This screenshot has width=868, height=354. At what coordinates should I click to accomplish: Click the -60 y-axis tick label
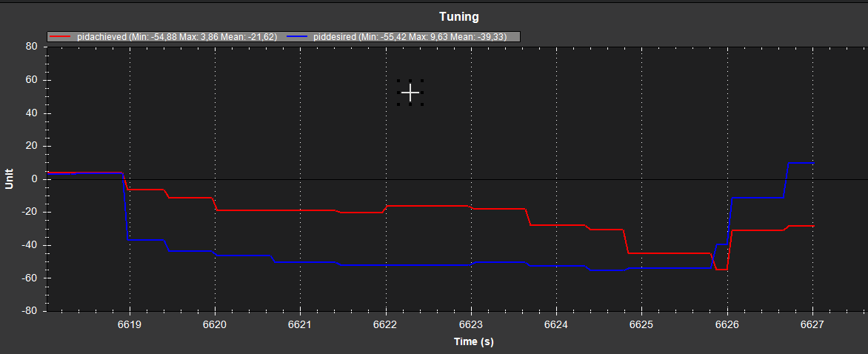pos(29,278)
